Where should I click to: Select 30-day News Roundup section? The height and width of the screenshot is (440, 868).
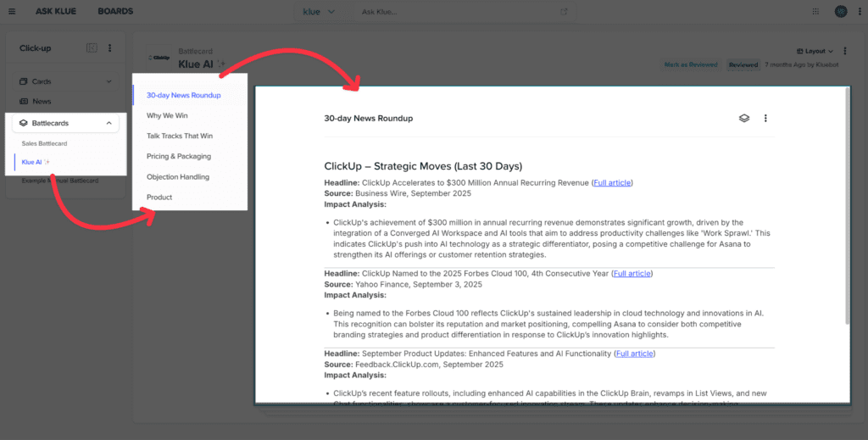coord(183,95)
